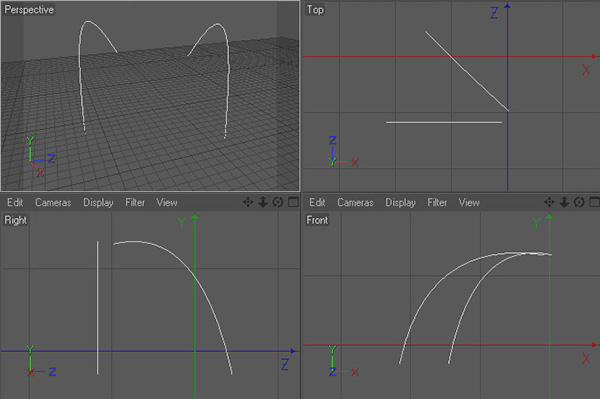
Task: Click move-camera icon in Right viewport
Action: pyautogui.click(x=248, y=202)
